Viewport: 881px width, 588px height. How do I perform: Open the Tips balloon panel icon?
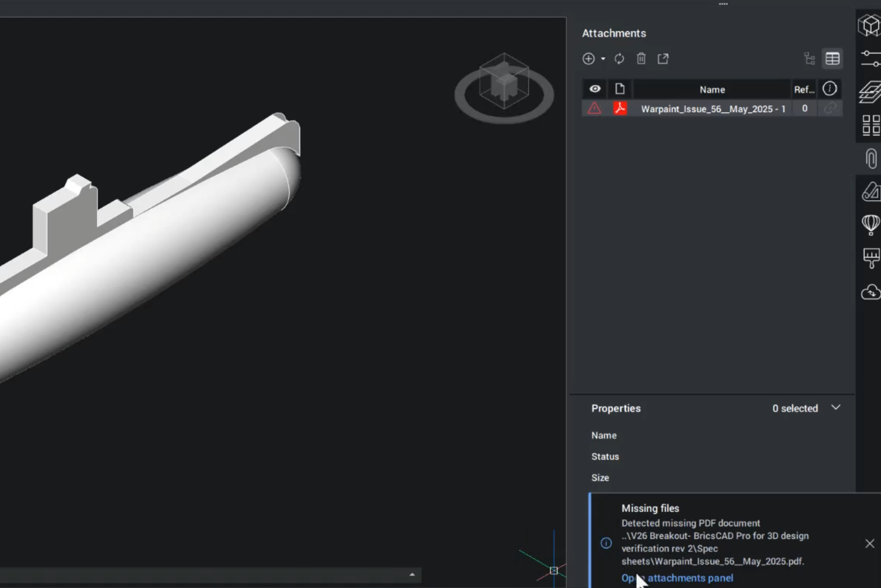coord(870,225)
